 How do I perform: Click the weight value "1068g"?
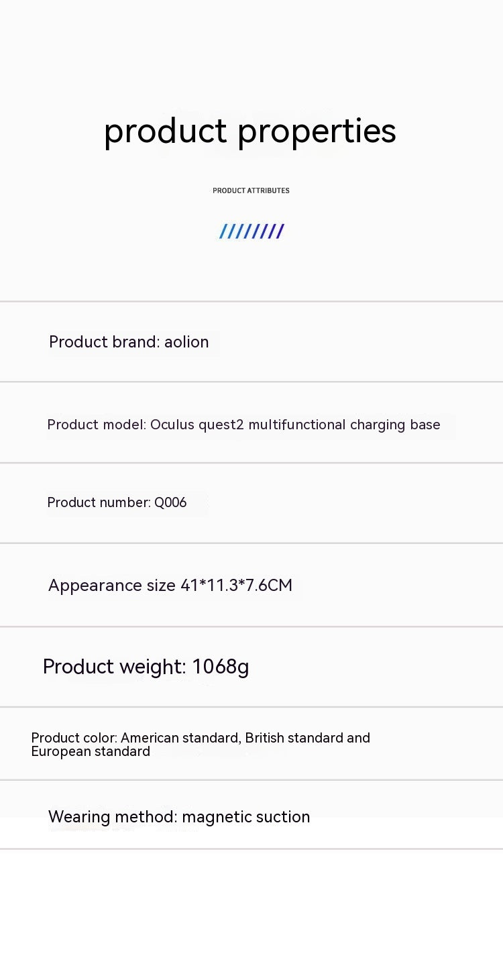pyautogui.click(x=220, y=667)
